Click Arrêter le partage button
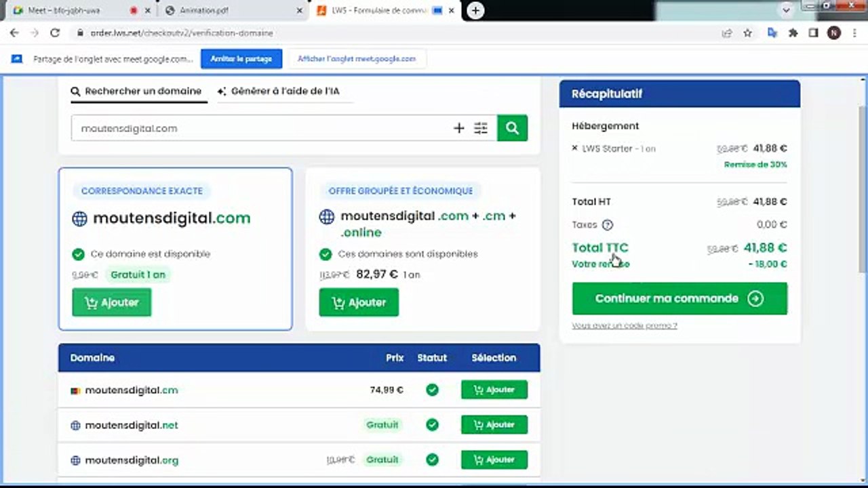This screenshot has width=868, height=488. click(241, 59)
